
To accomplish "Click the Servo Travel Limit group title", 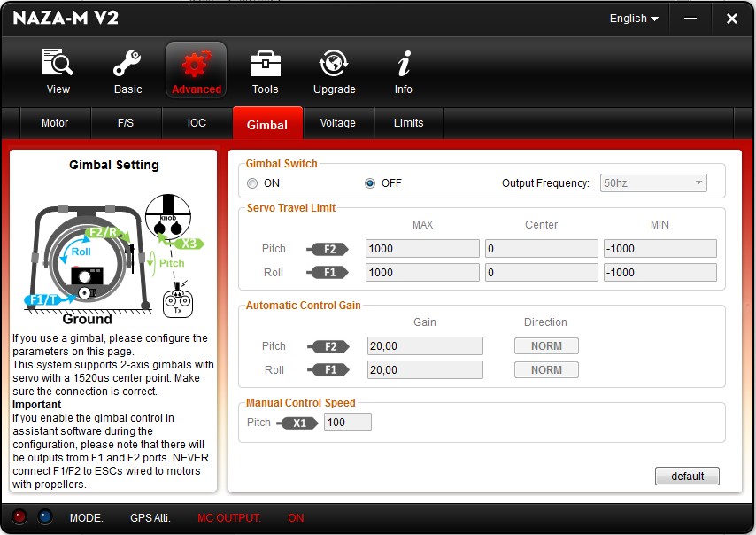I will (x=290, y=208).
